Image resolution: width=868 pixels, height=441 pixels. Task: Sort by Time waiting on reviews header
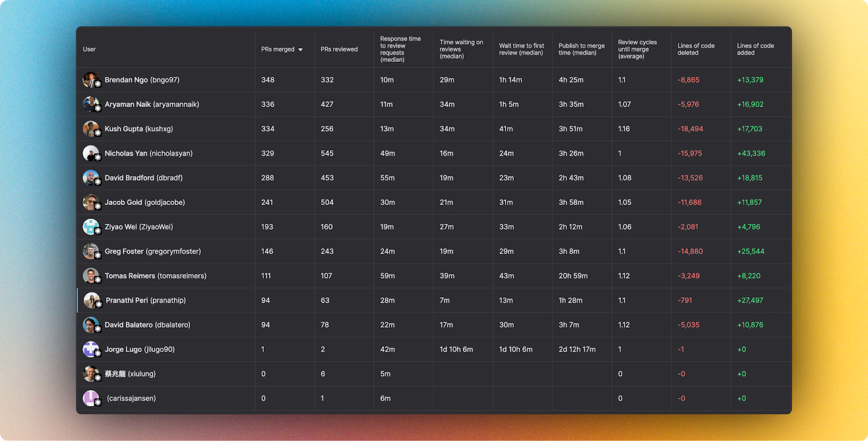[461, 49]
